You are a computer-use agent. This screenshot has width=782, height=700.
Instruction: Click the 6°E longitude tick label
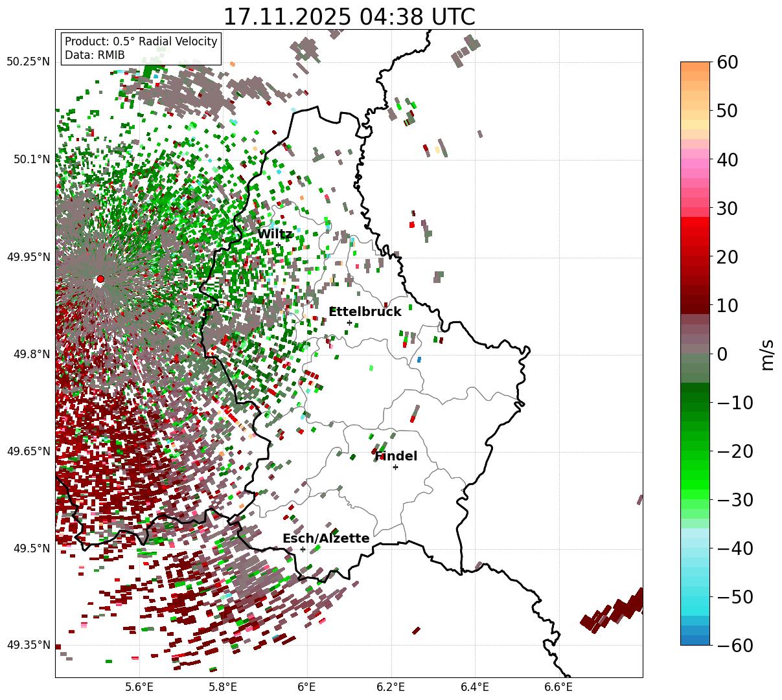coord(306,687)
